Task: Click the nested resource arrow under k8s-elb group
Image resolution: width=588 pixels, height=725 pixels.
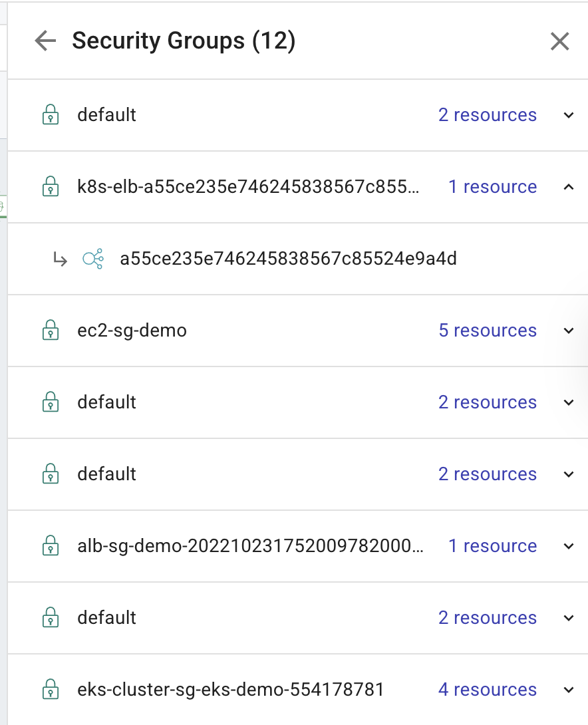Action: click(61, 258)
